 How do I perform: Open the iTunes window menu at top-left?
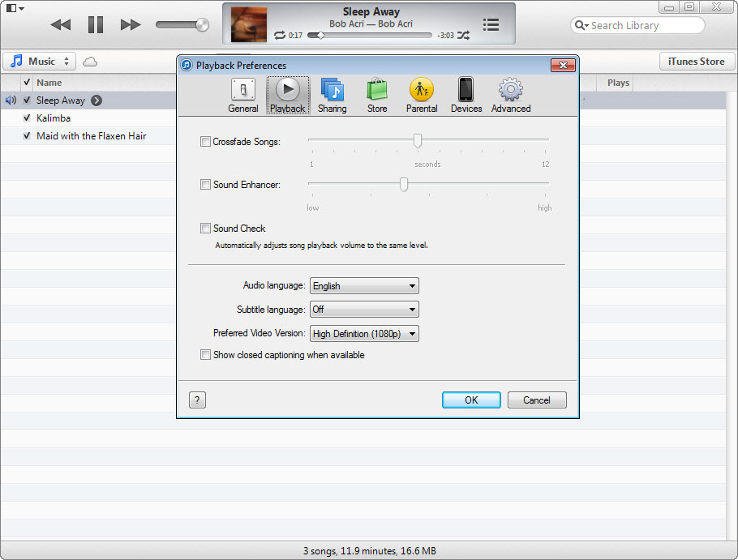click(15, 8)
